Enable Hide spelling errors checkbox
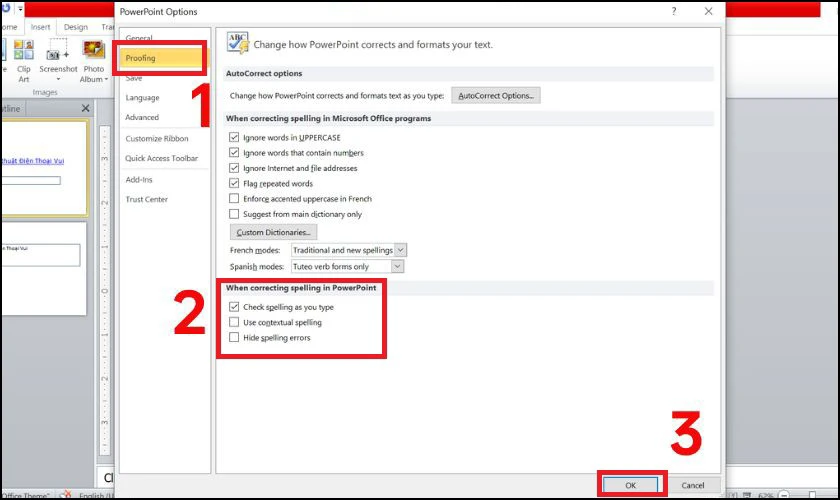Screen dimensions: 840x500 [x=234, y=338]
